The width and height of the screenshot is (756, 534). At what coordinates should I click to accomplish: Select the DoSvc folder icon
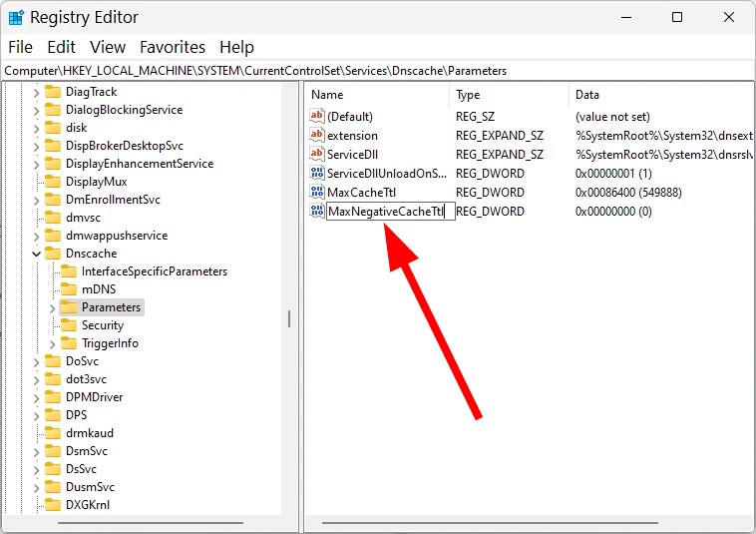[53, 361]
